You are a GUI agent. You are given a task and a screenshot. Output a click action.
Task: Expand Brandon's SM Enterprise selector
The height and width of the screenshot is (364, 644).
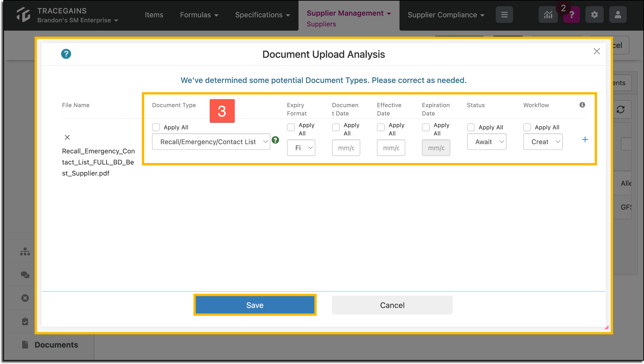click(78, 20)
